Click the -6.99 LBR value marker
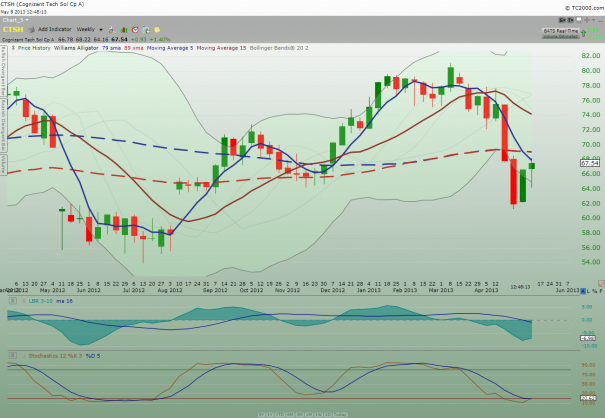This screenshot has height=418, width=605. 588,338
